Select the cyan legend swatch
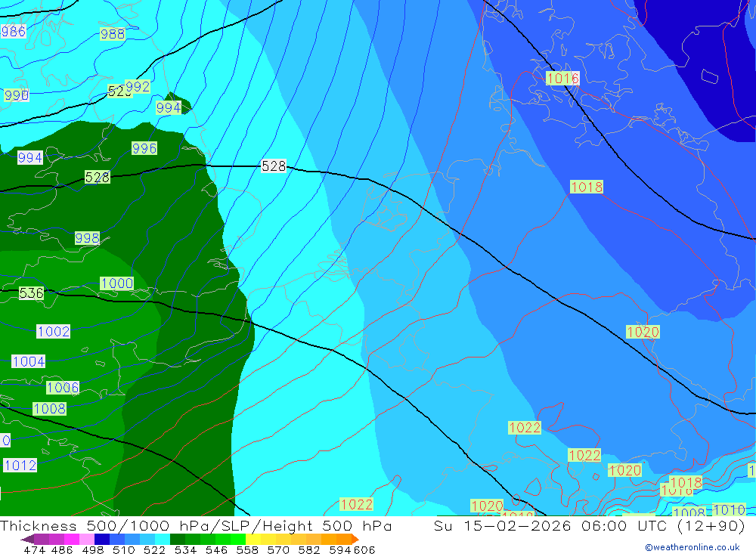 pos(163,540)
